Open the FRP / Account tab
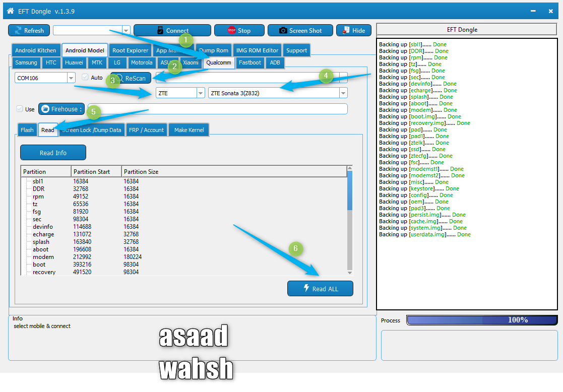 click(x=147, y=130)
